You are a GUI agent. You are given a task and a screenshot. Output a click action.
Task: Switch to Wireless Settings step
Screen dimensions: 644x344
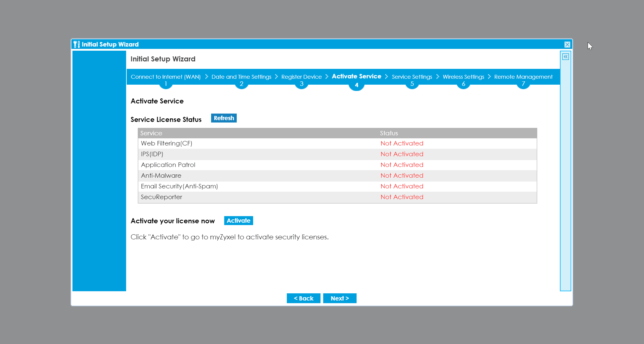(x=463, y=77)
